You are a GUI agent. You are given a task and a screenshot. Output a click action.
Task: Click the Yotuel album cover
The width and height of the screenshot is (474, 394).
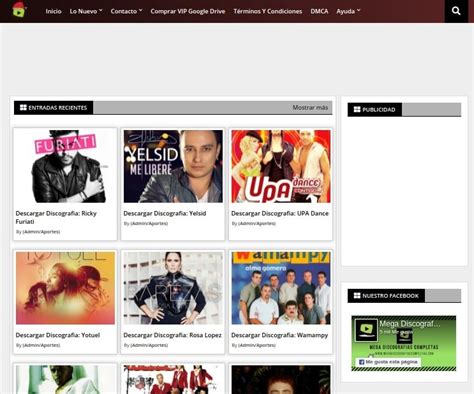pos(65,288)
